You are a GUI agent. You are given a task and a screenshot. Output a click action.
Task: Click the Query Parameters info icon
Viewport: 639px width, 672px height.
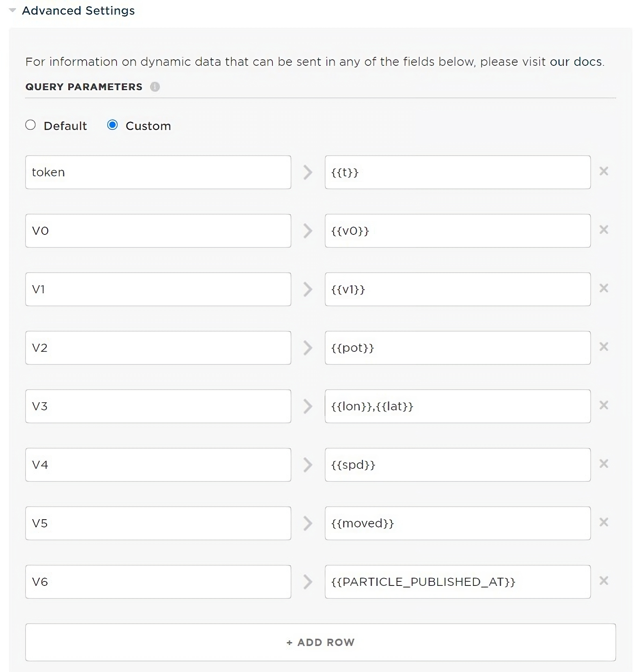click(x=155, y=87)
